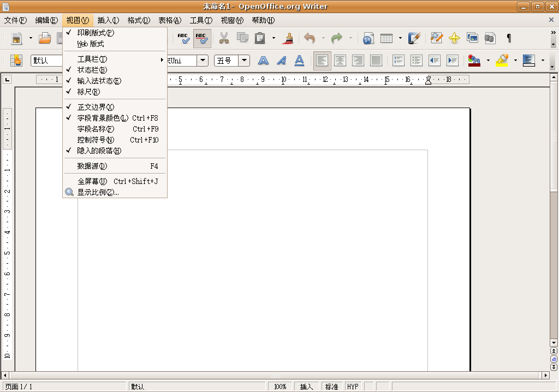Select Justified alignment icon
Viewport: 559px width, 392px height.
376,61
